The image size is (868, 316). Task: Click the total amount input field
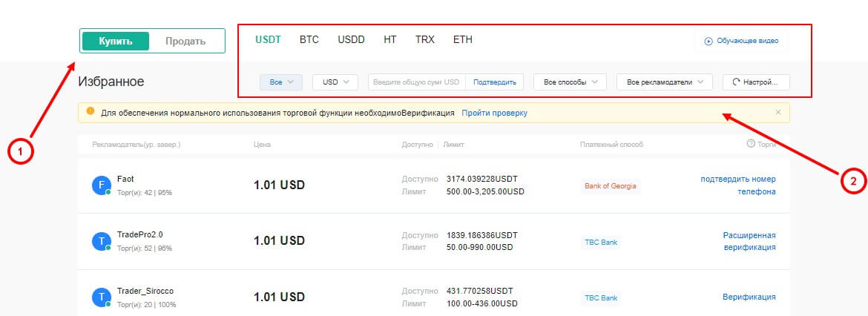[415, 82]
